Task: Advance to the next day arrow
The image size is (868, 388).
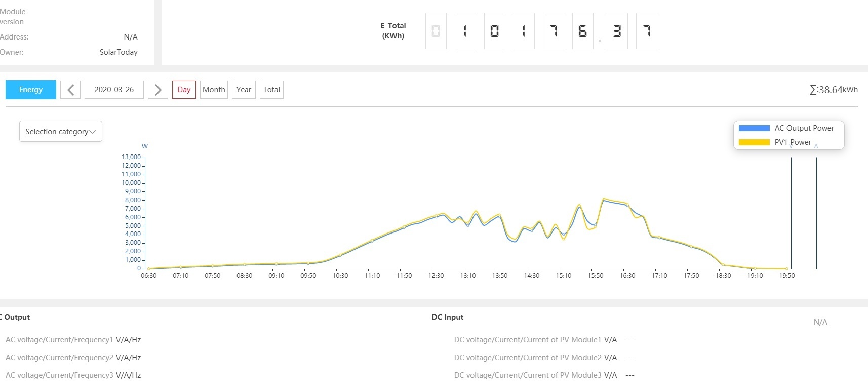Action: pyautogui.click(x=157, y=90)
